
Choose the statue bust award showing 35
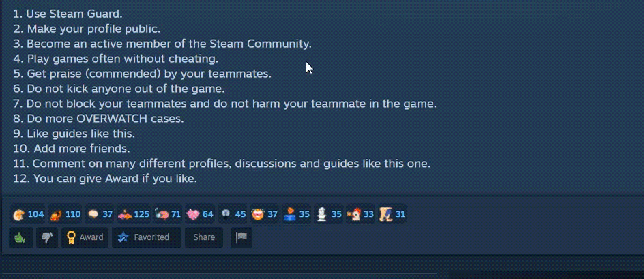click(329, 214)
